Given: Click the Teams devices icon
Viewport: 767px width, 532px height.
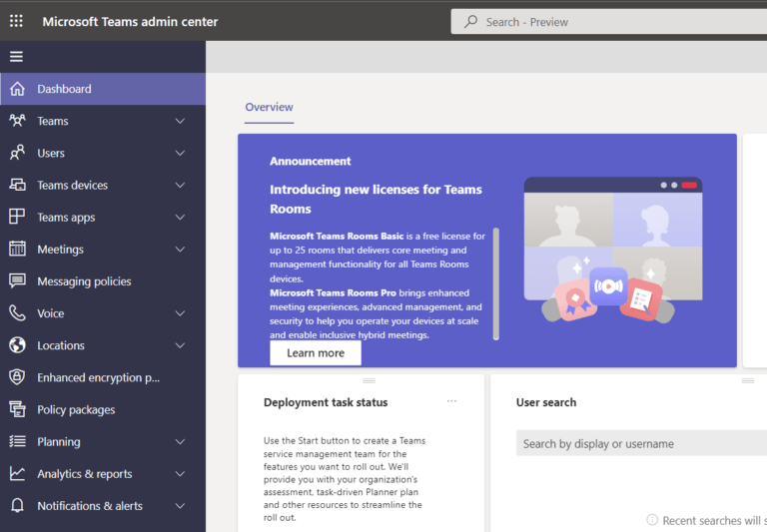Looking at the screenshot, I should [x=17, y=185].
